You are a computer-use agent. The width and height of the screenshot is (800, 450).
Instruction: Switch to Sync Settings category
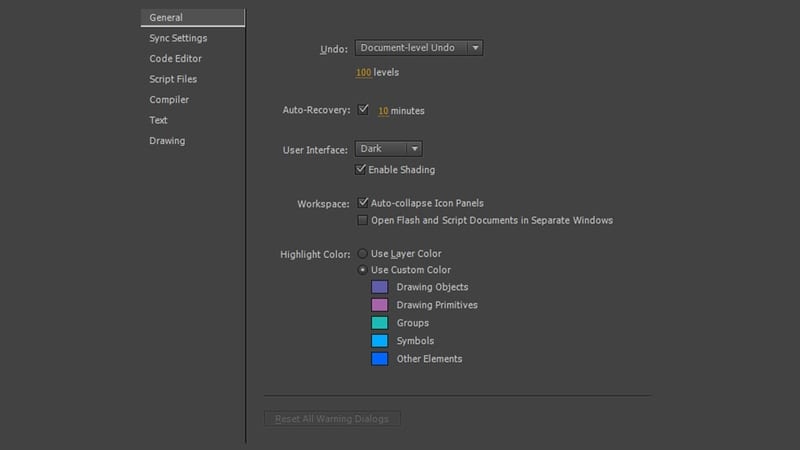178,38
